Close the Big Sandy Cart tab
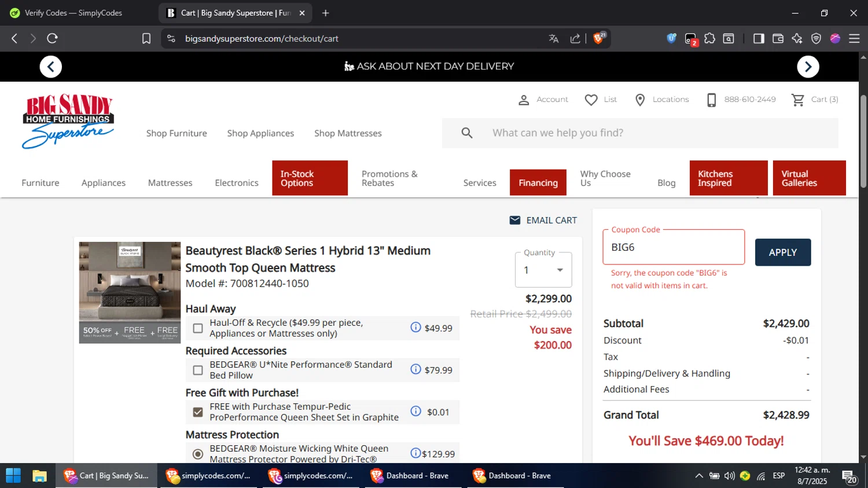 pos(301,13)
